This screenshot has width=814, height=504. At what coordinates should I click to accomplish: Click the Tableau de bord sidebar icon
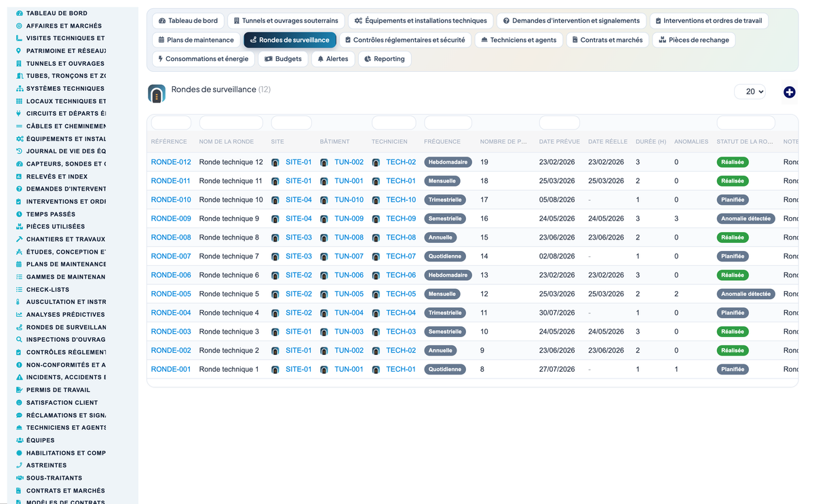[x=19, y=13]
